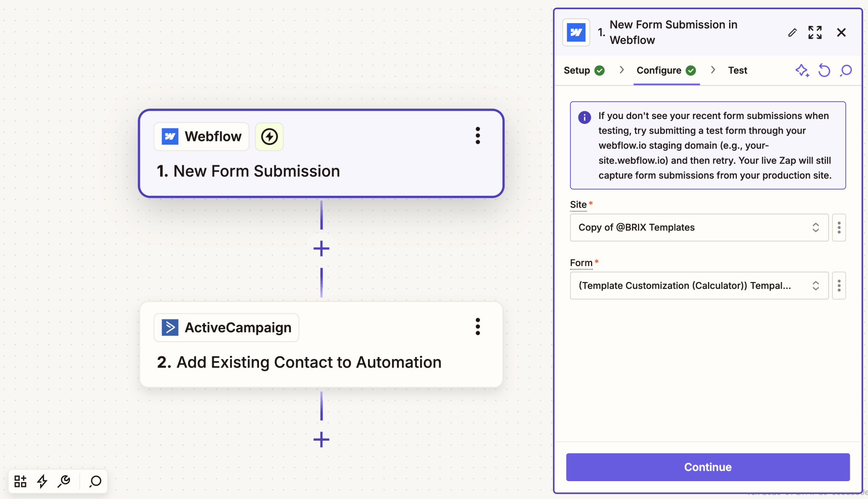Click the Webflow logo in panel header
868x499 pixels.
pos(576,32)
